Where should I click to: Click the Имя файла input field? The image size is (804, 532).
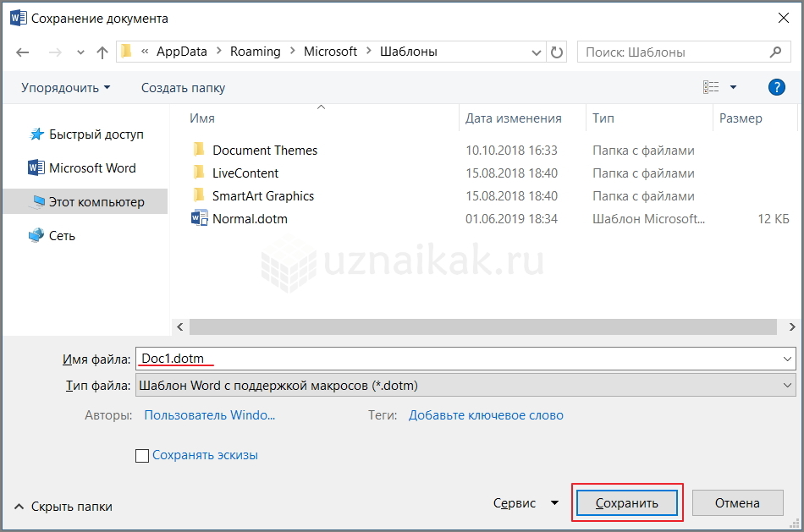pos(457,359)
